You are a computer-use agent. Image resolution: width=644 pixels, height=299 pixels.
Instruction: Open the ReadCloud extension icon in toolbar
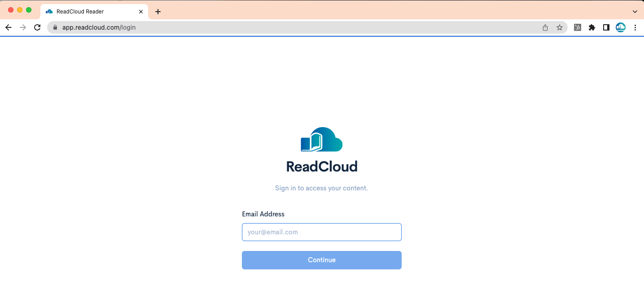pyautogui.click(x=620, y=27)
